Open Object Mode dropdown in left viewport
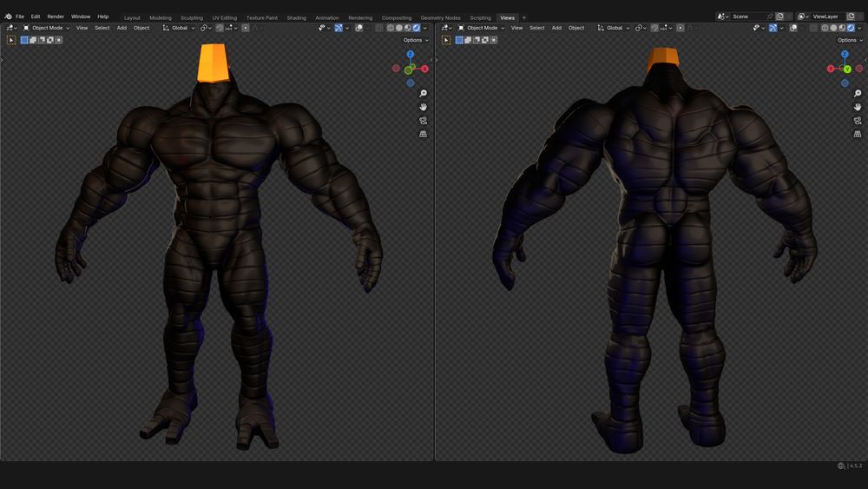Viewport: 868px width, 489px height. tap(47, 28)
